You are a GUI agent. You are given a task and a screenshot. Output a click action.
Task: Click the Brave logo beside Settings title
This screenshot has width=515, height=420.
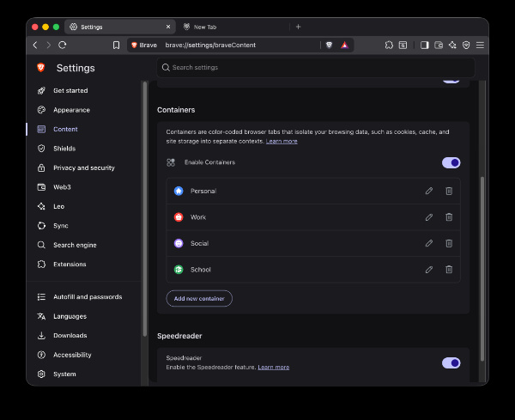tap(40, 67)
